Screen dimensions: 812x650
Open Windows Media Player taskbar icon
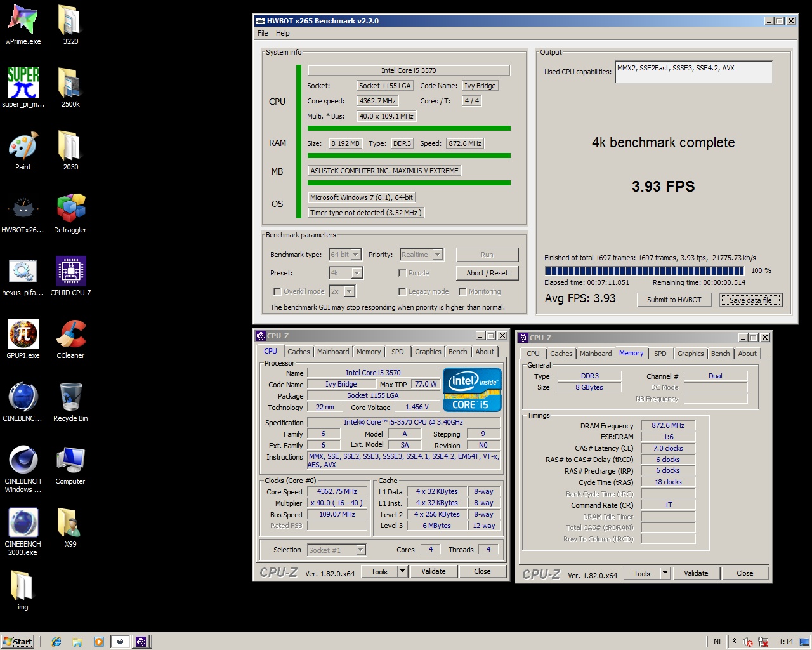point(98,642)
